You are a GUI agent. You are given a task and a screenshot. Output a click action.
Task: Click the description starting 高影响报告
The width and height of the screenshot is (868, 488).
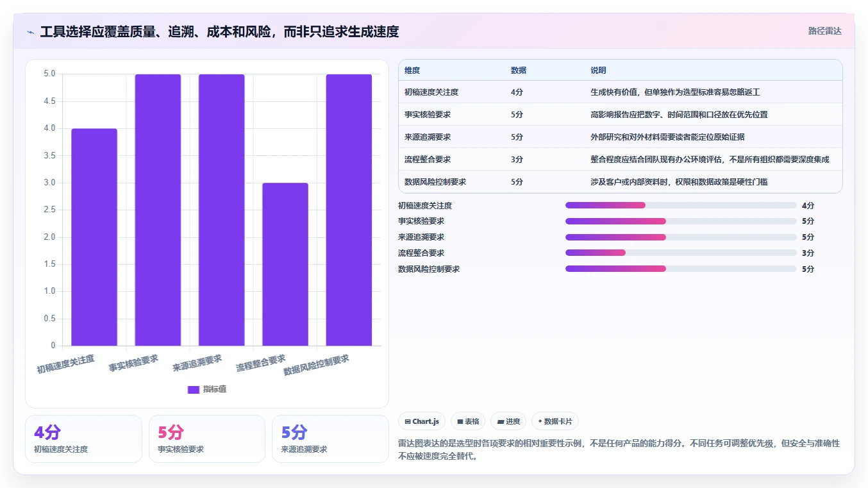coord(679,115)
